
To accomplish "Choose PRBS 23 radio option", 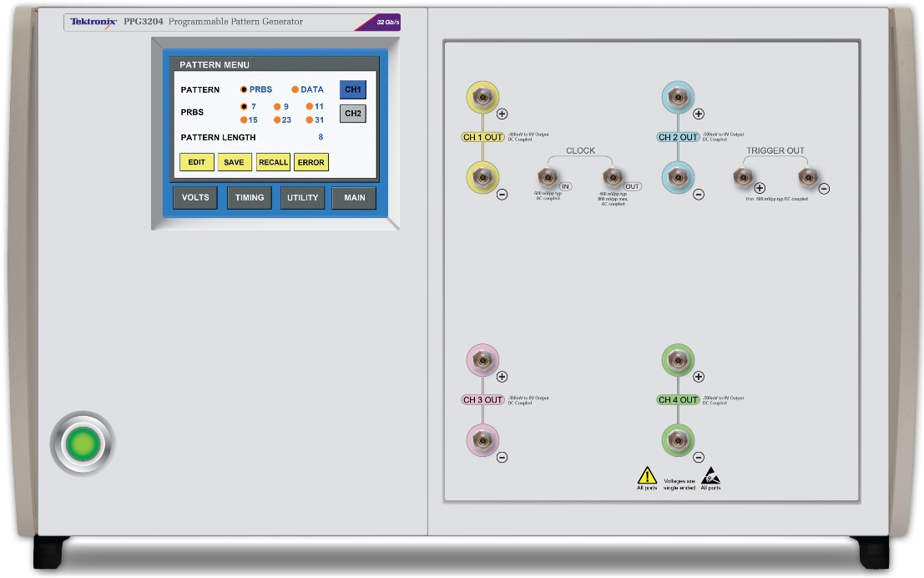I will [277, 120].
